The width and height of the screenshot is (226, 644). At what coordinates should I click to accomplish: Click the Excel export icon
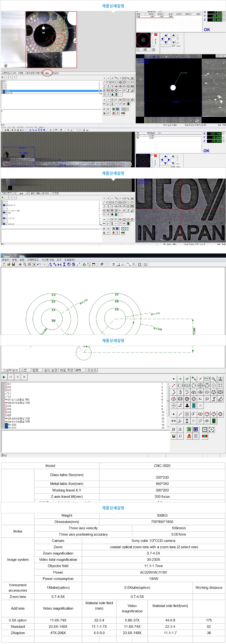pyautogui.click(x=189, y=429)
